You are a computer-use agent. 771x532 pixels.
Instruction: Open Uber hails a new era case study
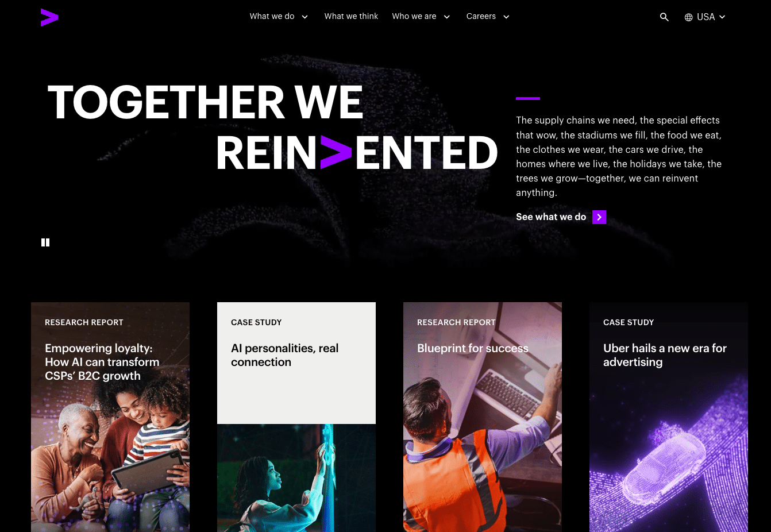tap(665, 355)
